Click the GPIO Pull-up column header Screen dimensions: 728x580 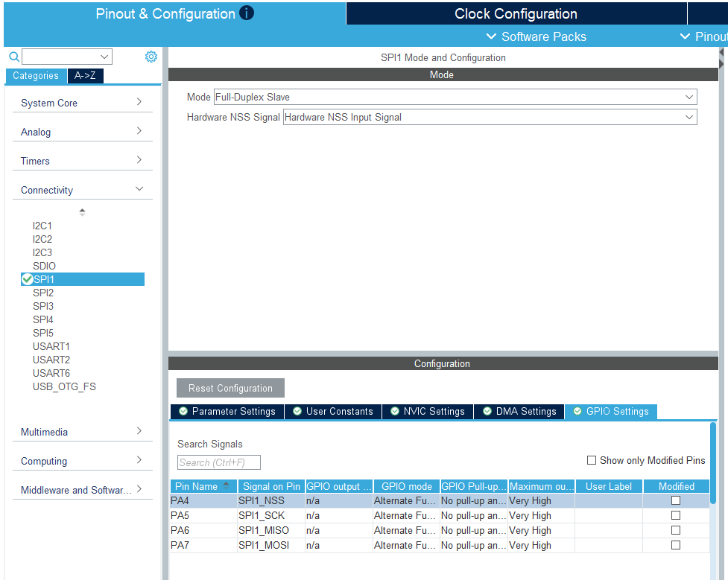[474, 486]
